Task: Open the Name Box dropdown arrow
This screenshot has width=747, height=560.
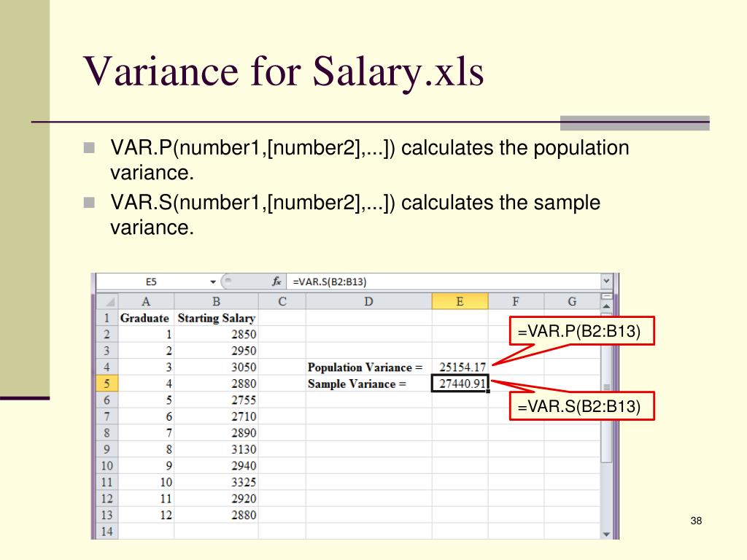Action: pyautogui.click(x=213, y=282)
